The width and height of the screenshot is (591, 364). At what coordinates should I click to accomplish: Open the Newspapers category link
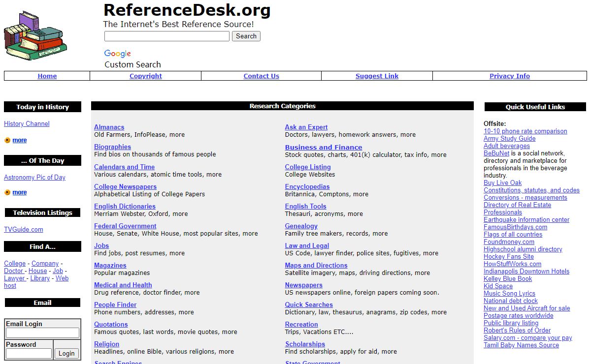click(x=304, y=285)
